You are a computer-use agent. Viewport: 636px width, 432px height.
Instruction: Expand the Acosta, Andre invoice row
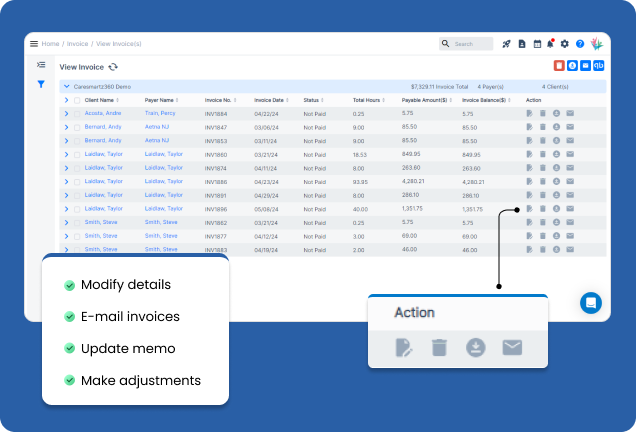(67, 114)
